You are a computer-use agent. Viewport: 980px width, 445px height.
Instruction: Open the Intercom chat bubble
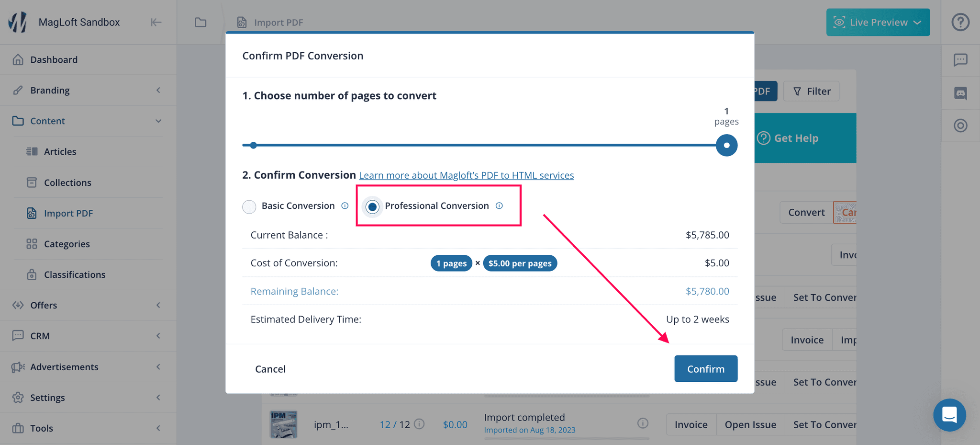(949, 415)
